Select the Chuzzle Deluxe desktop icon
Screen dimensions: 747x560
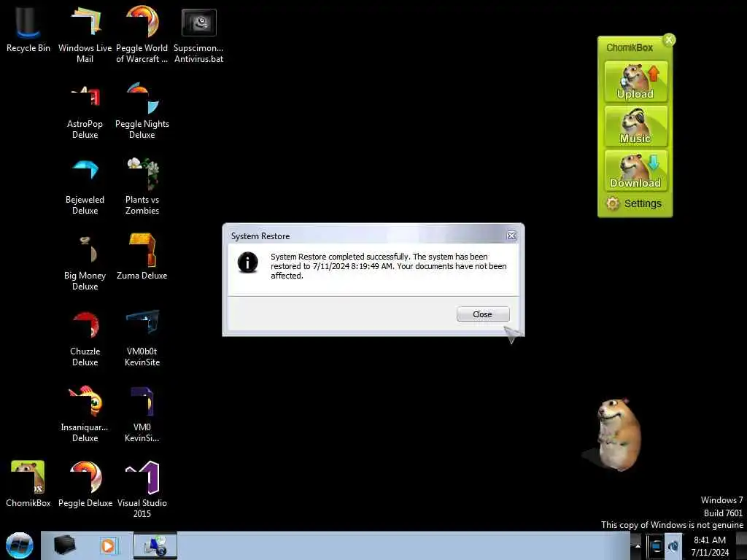[x=85, y=338]
